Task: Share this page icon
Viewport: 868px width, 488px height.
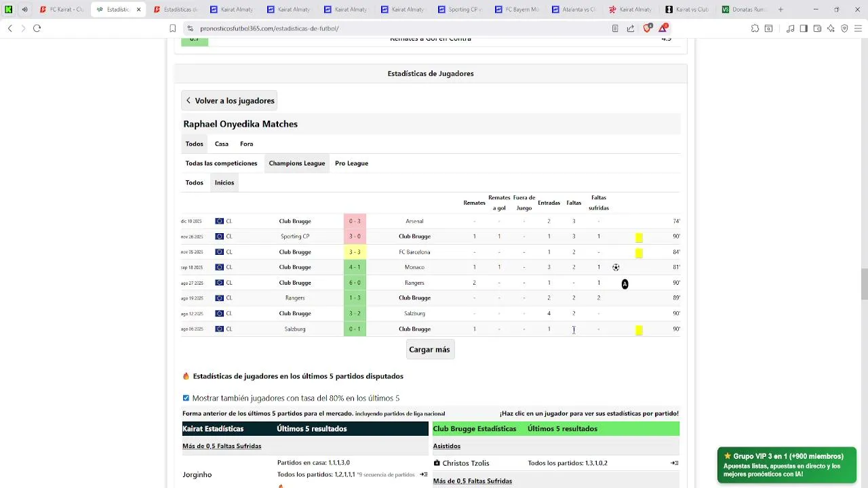Action: [x=631, y=28]
